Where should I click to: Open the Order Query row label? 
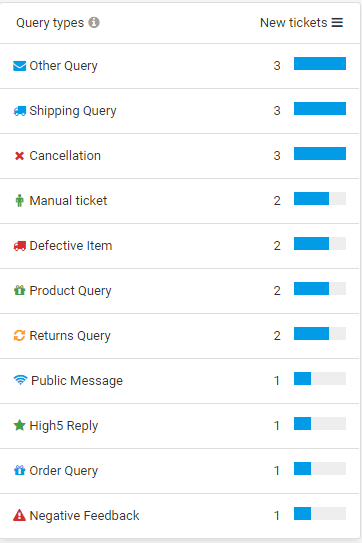[64, 471]
